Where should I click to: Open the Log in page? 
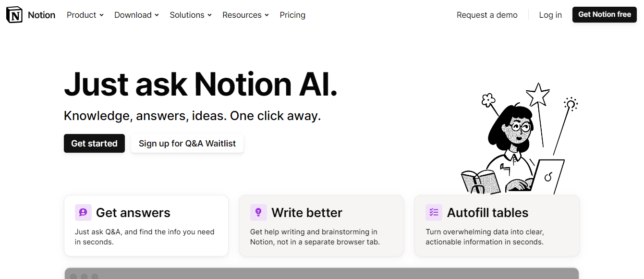pyautogui.click(x=550, y=15)
